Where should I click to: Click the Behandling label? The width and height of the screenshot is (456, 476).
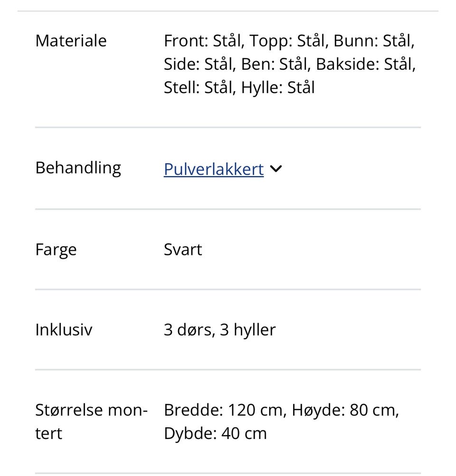point(78,167)
